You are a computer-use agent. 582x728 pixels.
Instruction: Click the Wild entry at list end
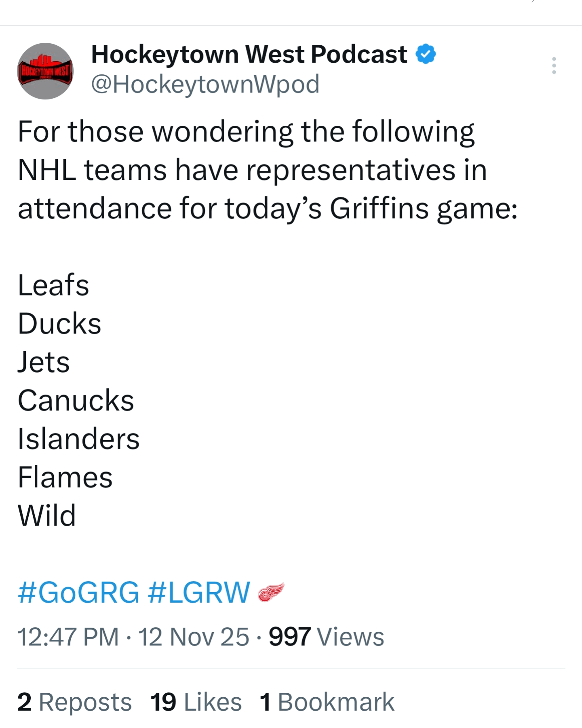47,516
